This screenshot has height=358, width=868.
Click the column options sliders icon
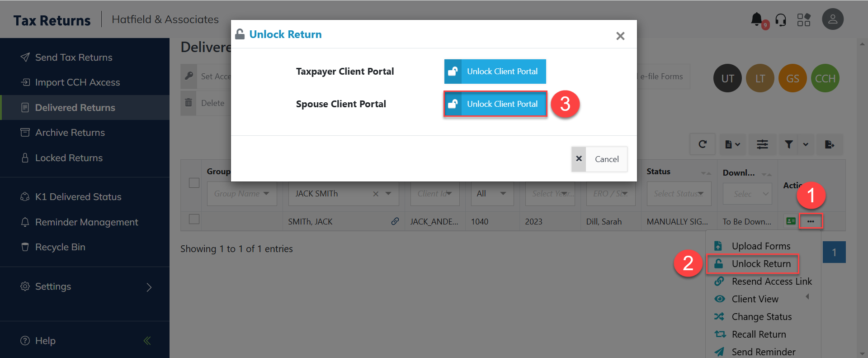[x=762, y=144]
